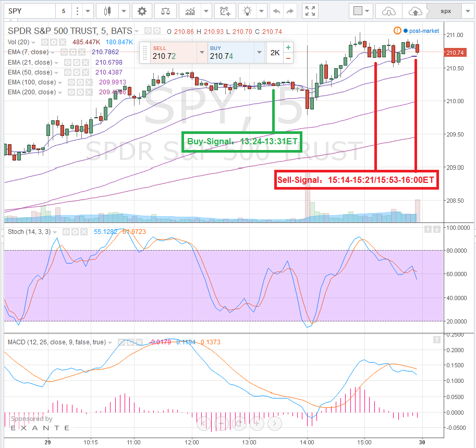Hide the EMA (7, close) line
The image size is (476, 448).
coord(64,52)
